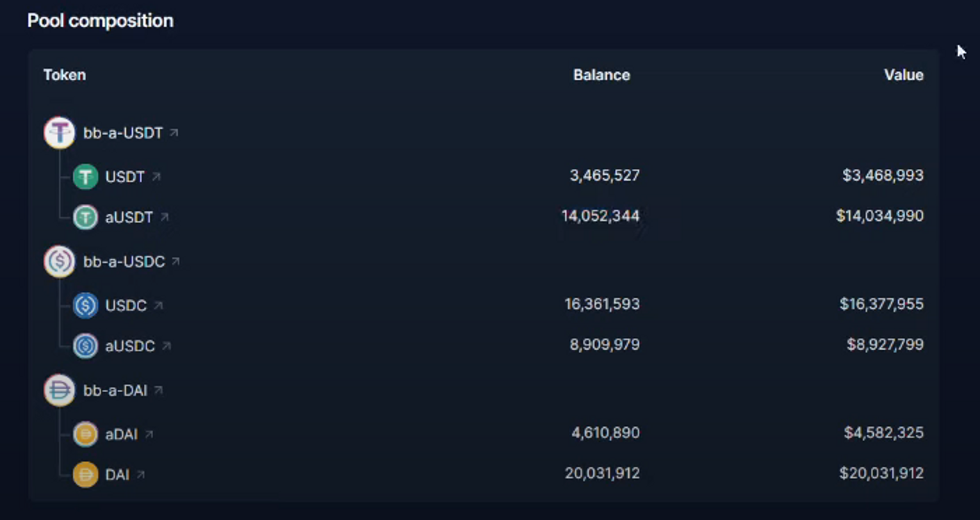Click the blue USDC coin icon
Viewport: 980px width, 520px height.
coord(85,305)
